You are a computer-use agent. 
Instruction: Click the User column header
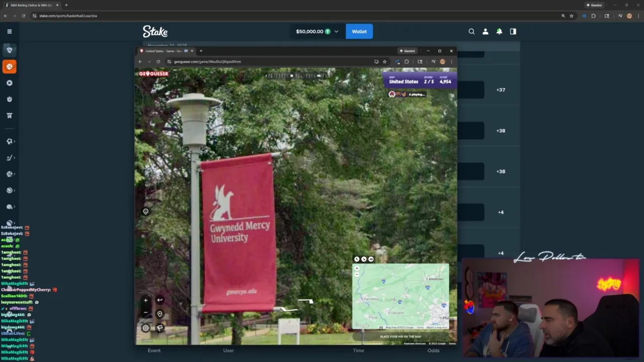point(228,350)
